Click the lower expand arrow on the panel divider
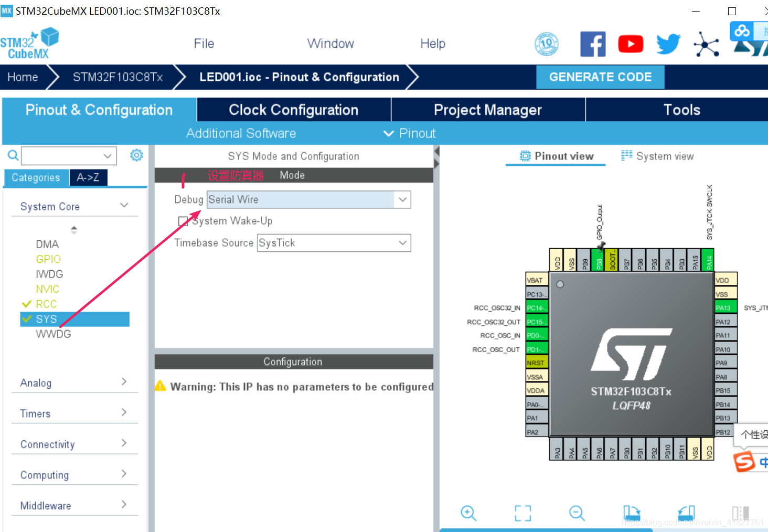The image size is (768, 532). click(x=436, y=164)
